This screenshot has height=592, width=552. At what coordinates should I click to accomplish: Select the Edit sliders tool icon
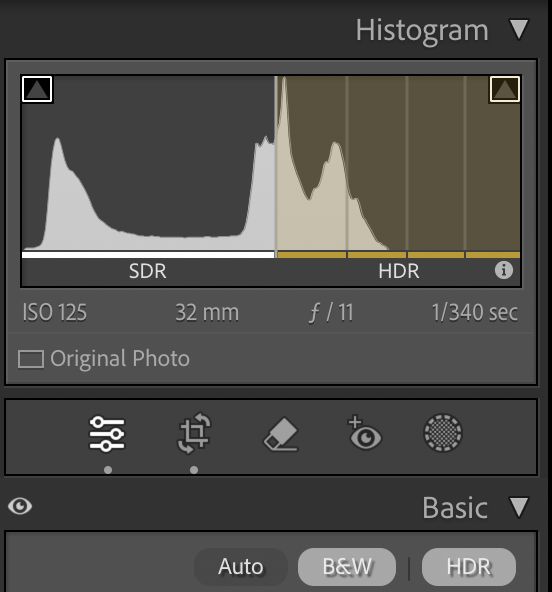107,433
